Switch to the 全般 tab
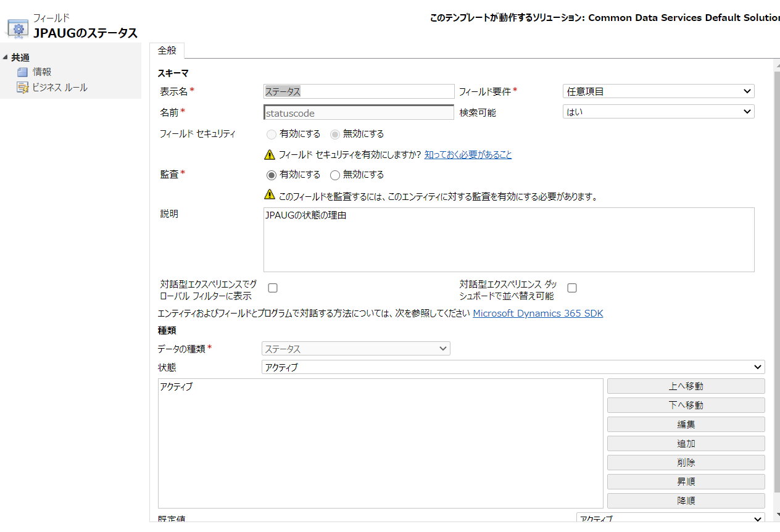The height and width of the screenshot is (532, 780). pyautogui.click(x=167, y=51)
